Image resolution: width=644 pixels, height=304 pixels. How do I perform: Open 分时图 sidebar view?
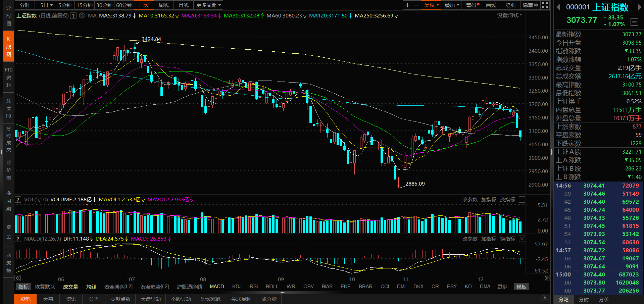tap(8, 16)
